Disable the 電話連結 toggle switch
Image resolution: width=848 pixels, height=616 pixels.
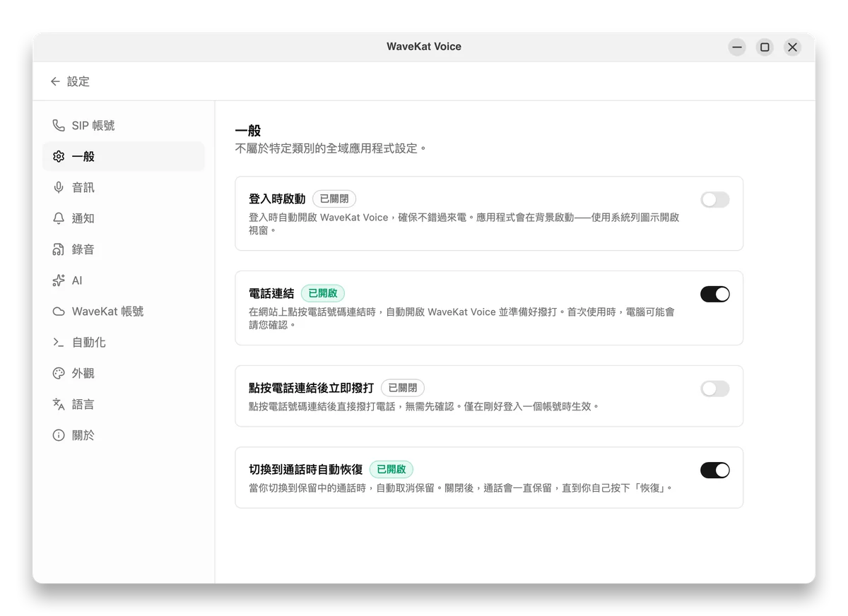(x=714, y=295)
